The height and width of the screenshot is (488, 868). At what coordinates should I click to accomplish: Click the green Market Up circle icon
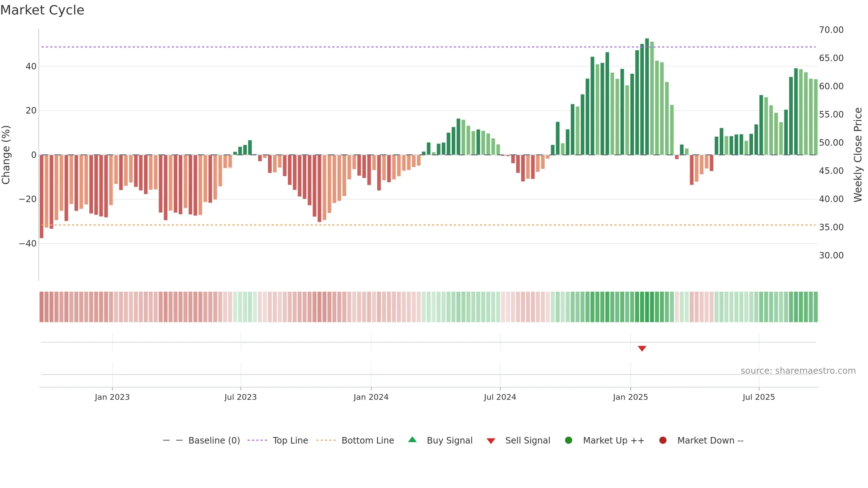pos(569,440)
